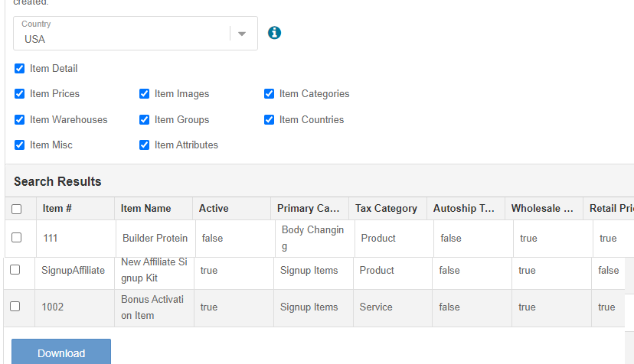Click the Active column header
The image size is (634, 364).
point(214,209)
